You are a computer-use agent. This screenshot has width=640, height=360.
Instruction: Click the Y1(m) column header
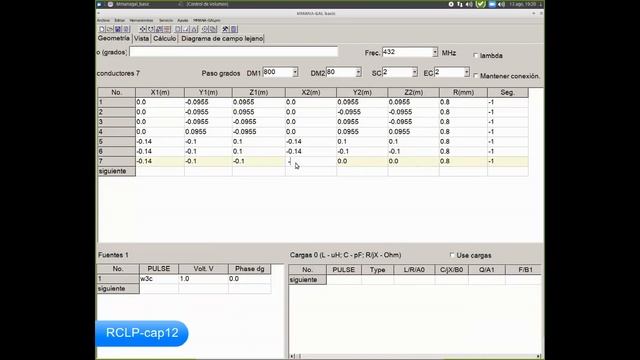point(208,93)
